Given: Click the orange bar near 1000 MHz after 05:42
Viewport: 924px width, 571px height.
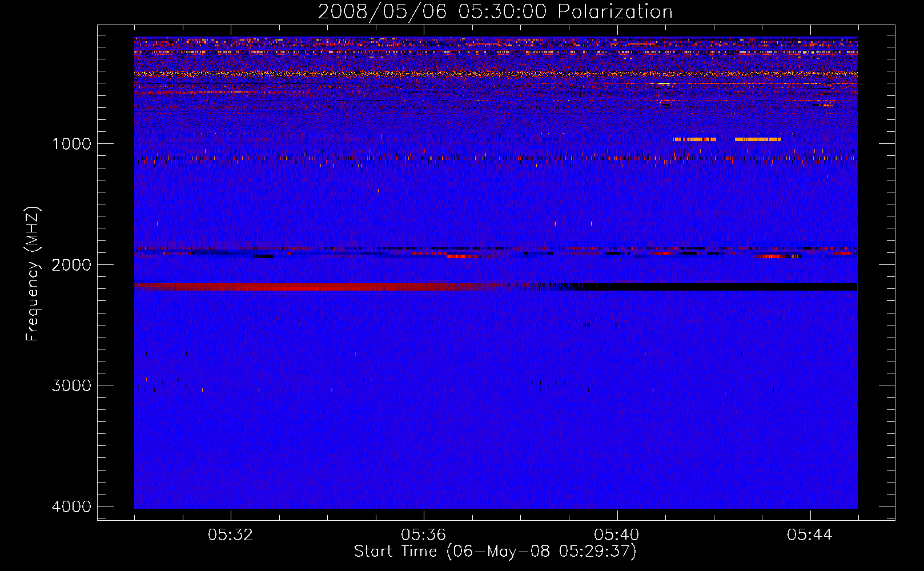Looking at the screenshot, I should [757, 139].
